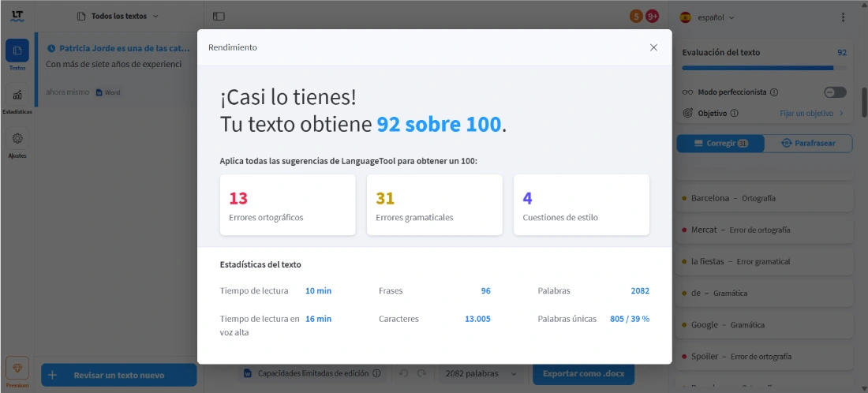The height and width of the screenshot is (393, 868).
Task: Click the Capacidades limitadas de edición label
Action: click(x=312, y=373)
